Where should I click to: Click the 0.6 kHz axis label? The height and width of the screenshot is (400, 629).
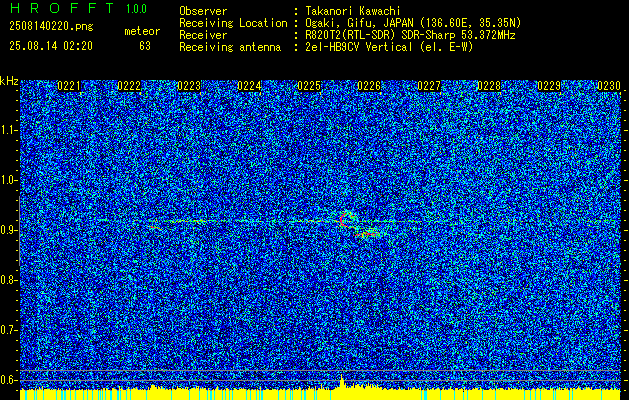pyautogui.click(x=8, y=380)
